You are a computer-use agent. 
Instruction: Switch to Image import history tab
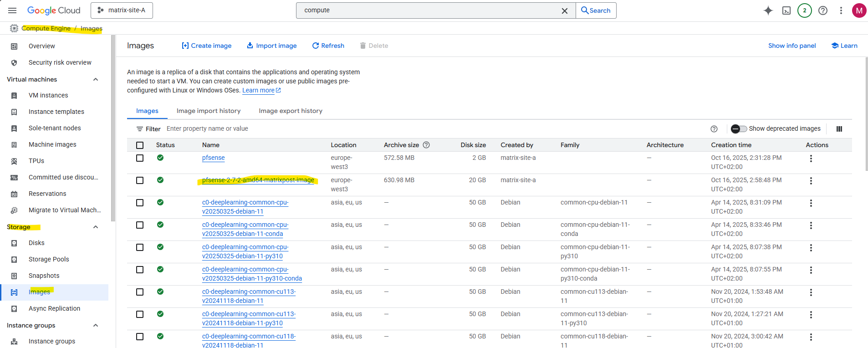(x=208, y=111)
